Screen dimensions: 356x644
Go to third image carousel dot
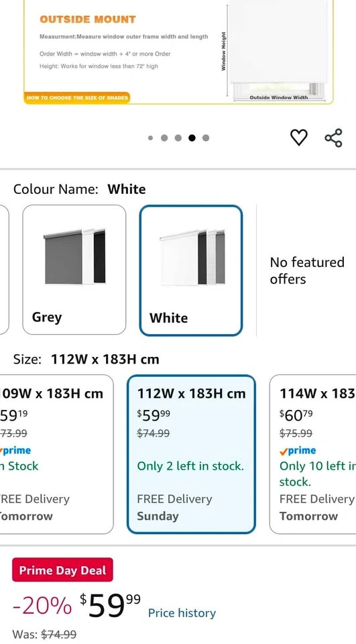[178, 138]
